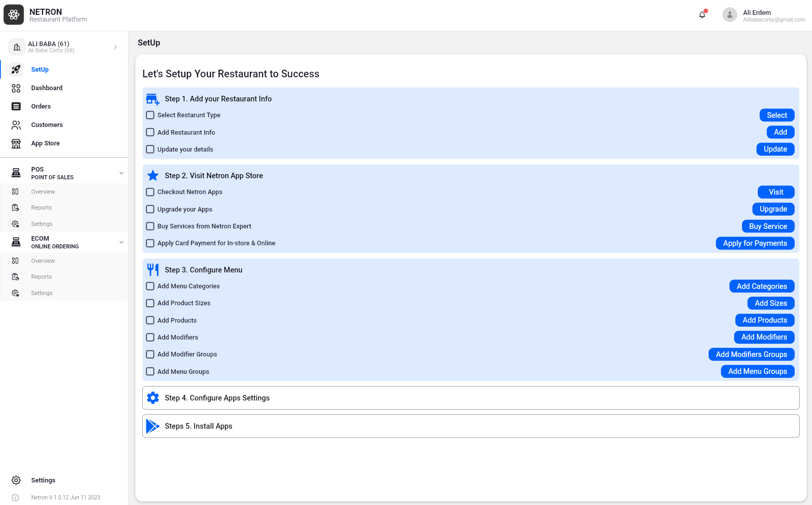Check Add Restaurant Info checkbox

(150, 132)
